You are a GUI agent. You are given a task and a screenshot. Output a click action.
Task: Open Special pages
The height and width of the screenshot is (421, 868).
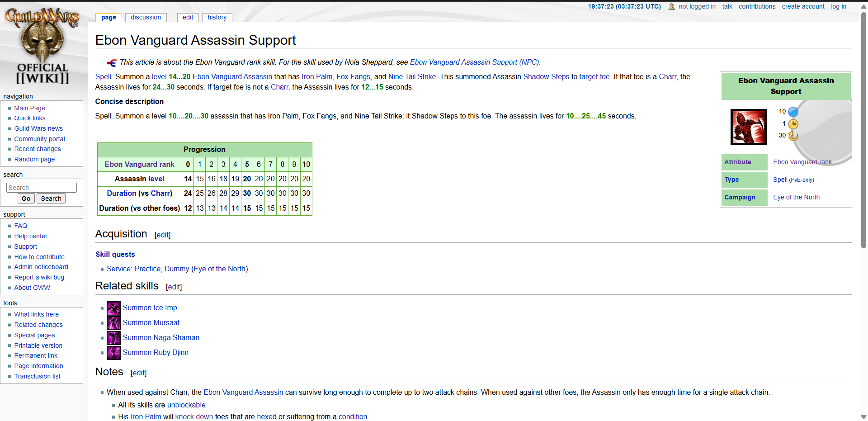34,335
